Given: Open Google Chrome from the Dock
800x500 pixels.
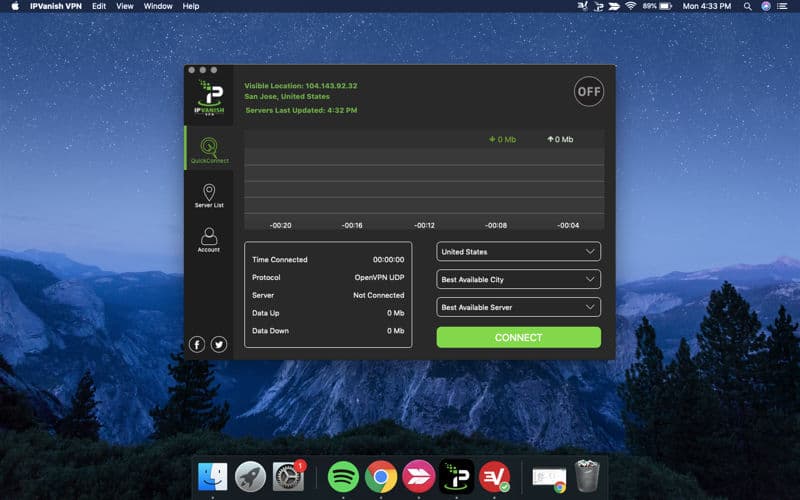Looking at the screenshot, I should click(x=381, y=477).
